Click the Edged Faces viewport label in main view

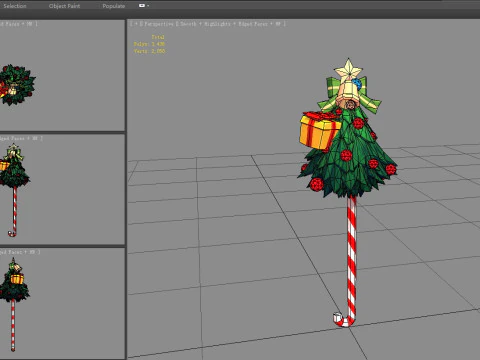tap(253, 24)
